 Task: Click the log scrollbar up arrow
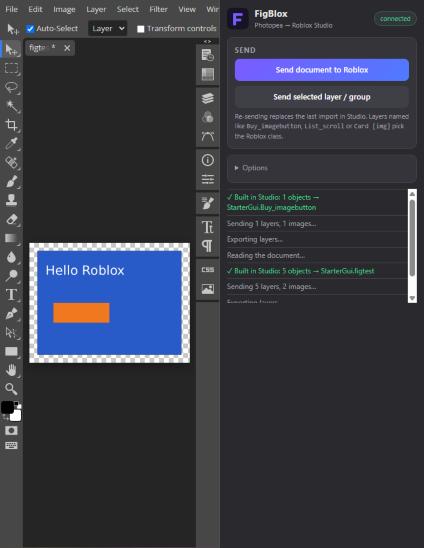tap(412, 194)
